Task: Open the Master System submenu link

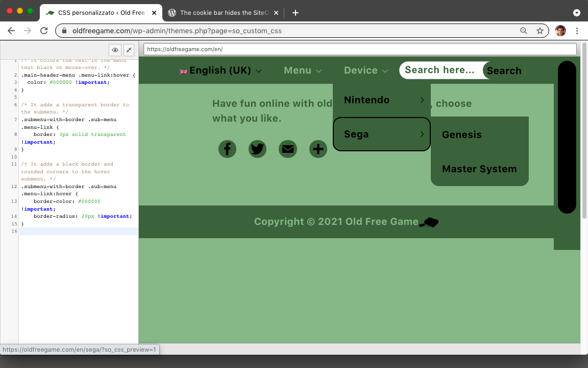Action: pyautogui.click(x=479, y=169)
